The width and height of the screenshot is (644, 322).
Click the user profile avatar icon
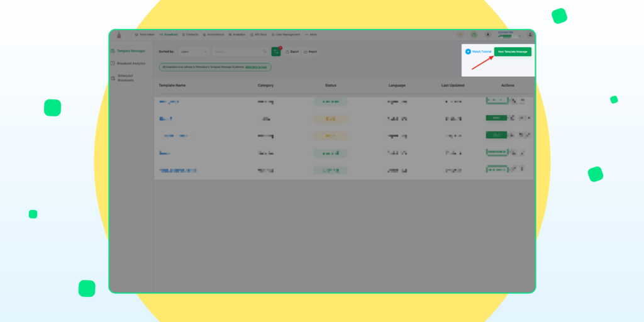coord(530,35)
